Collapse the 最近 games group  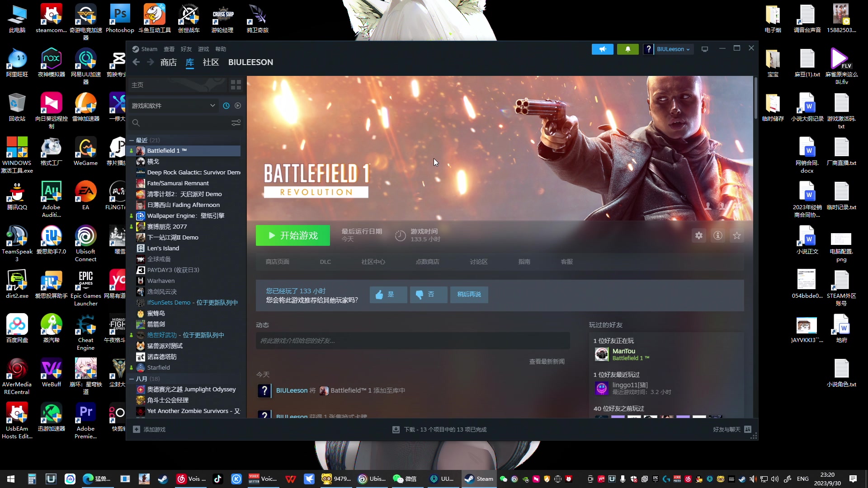pos(132,141)
